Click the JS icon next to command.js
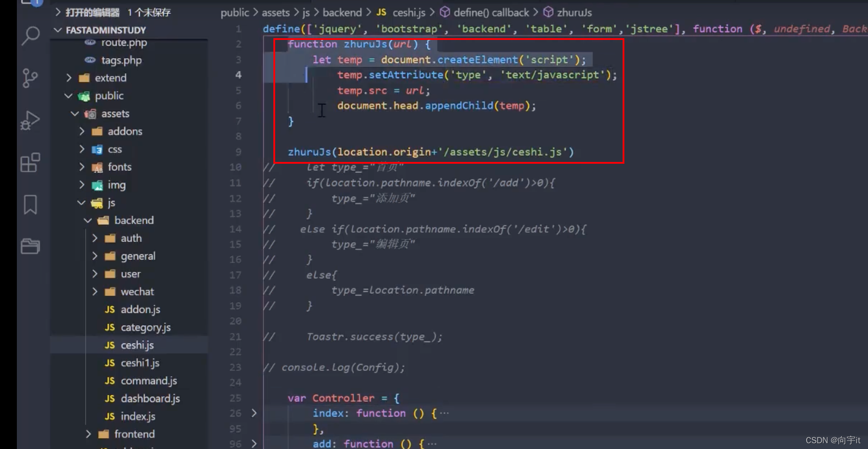The image size is (868, 449). 109,381
